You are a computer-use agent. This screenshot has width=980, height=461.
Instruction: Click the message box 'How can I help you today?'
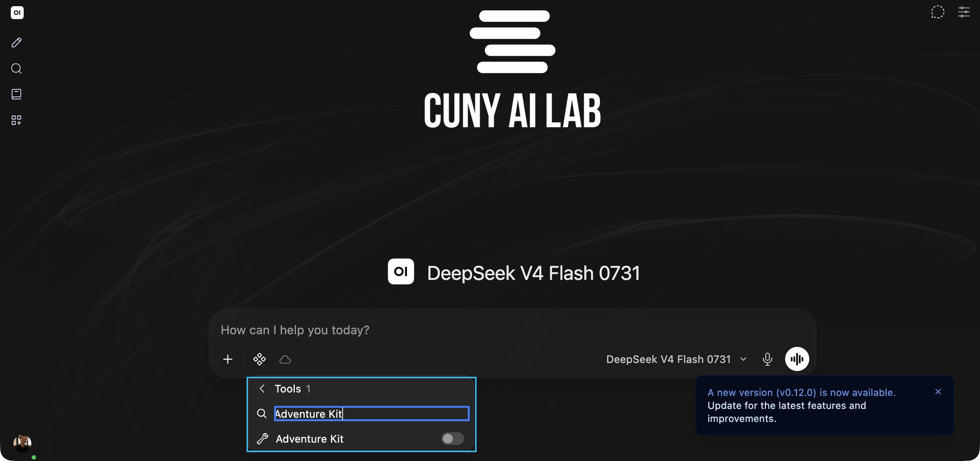click(512, 330)
